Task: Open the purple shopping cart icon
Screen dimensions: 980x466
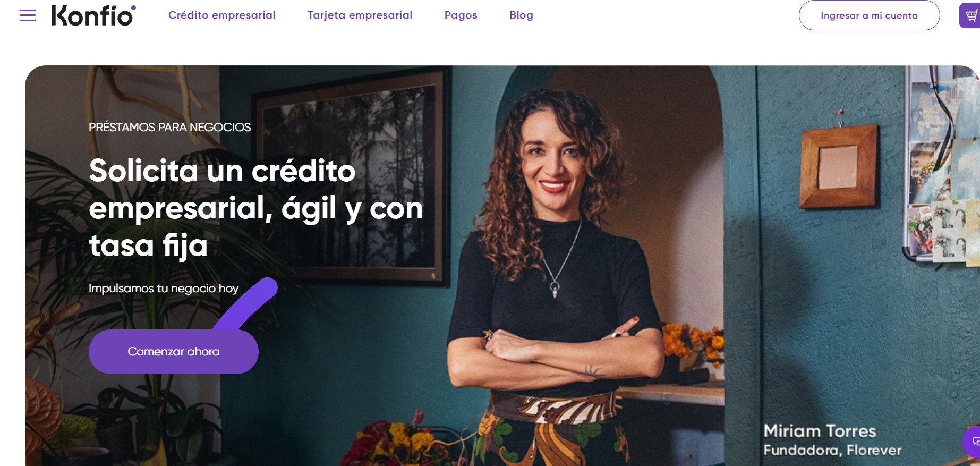Action: 970,15
